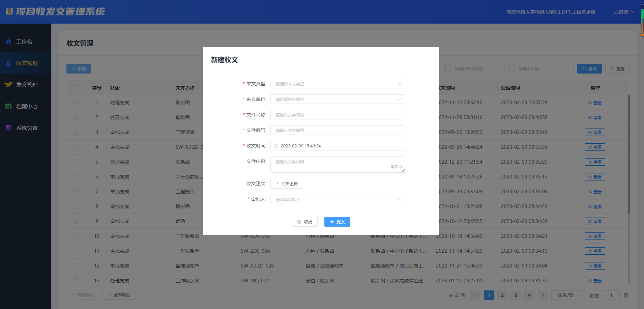
Task: Click the 取消 cancel button
Action: click(x=304, y=222)
